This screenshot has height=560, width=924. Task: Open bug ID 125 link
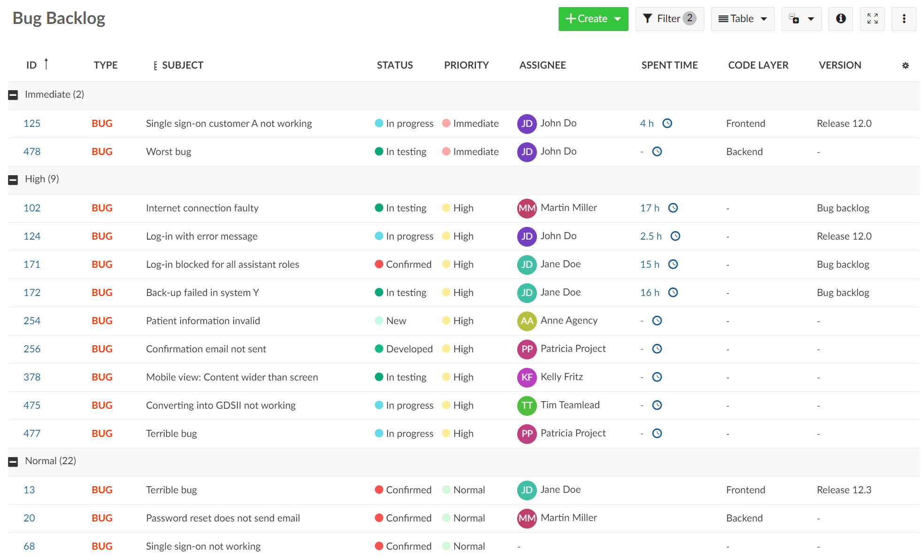[31, 123]
